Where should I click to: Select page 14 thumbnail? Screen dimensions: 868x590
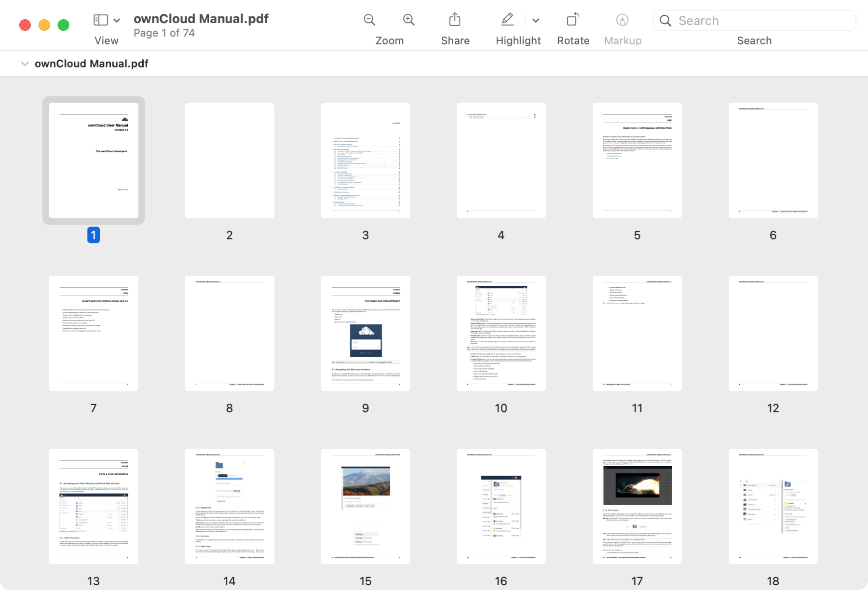click(x=230, y=507)
